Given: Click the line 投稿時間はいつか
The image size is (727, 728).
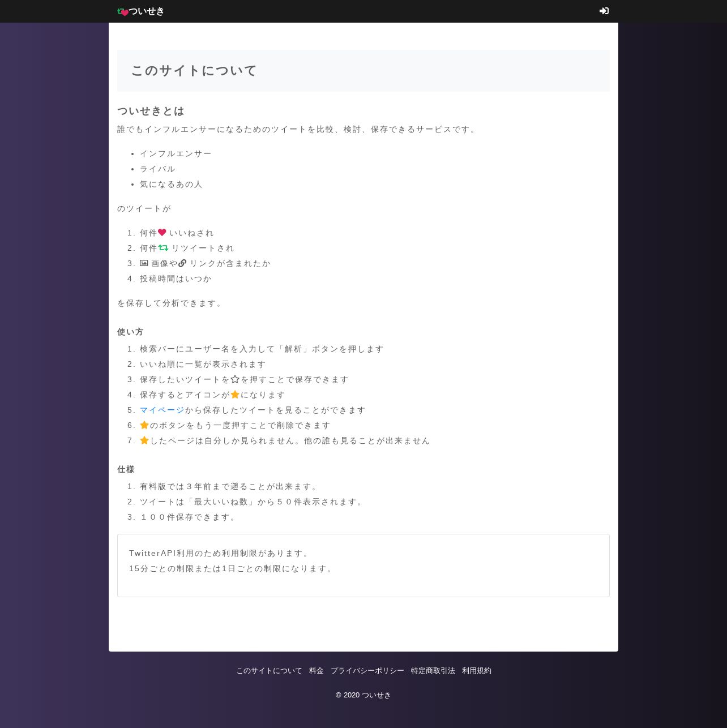Looking at the screenshot, I should [x=176, y=279].
